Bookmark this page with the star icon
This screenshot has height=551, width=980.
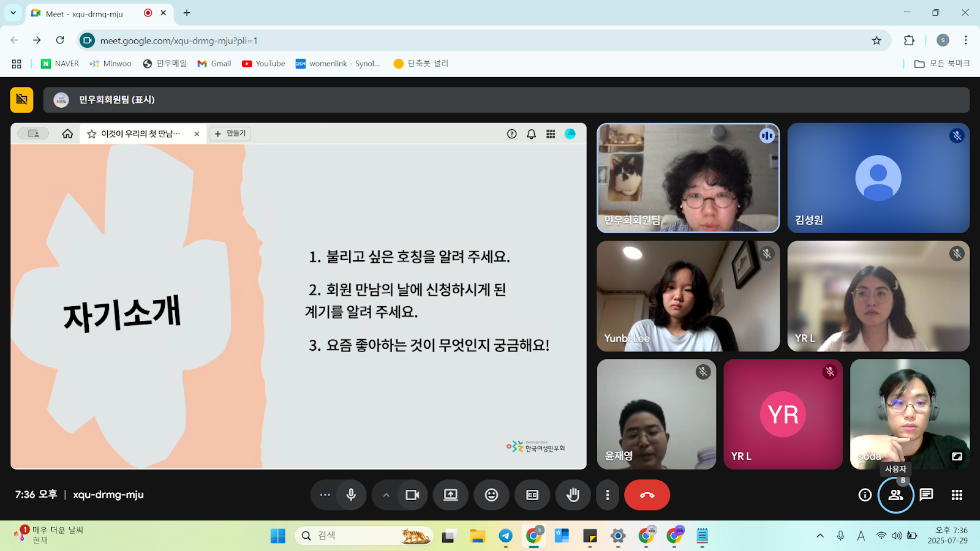point(876,40)
